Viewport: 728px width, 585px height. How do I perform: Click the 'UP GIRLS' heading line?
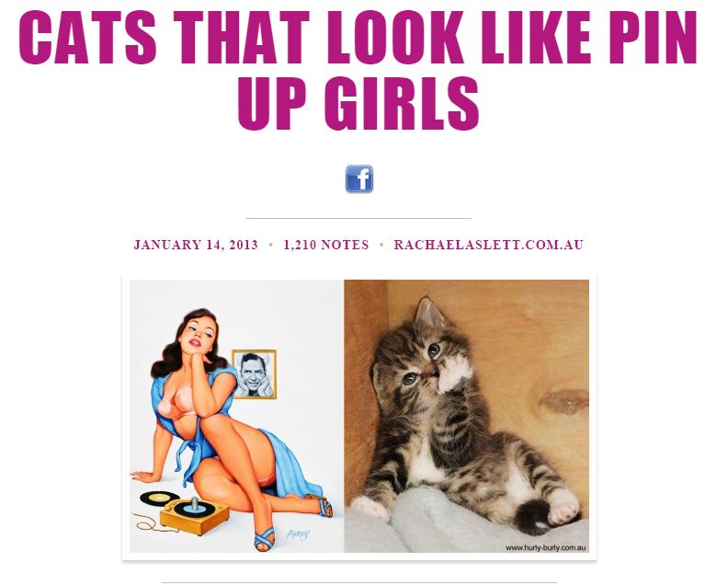click(x=358, y=104)
